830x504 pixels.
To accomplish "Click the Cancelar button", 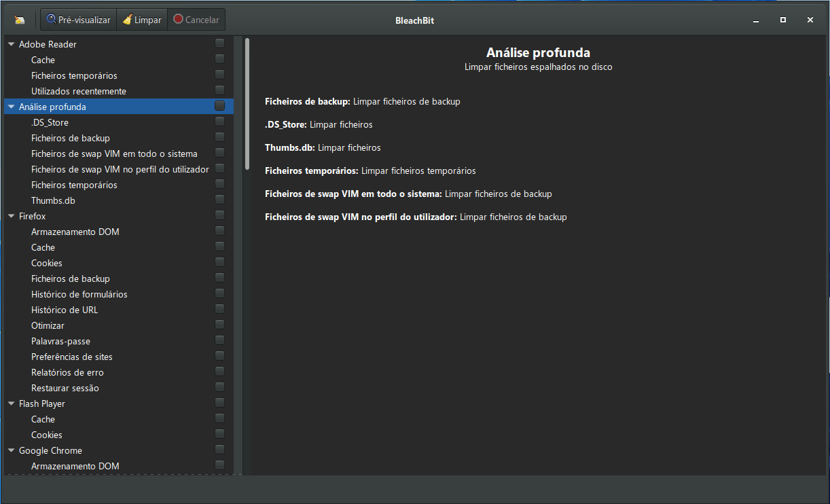I will 196,20.
